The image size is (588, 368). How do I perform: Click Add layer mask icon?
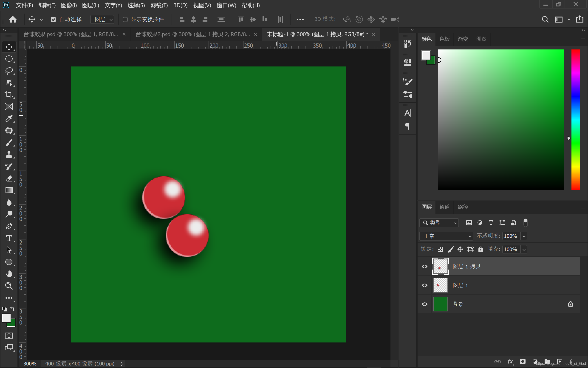(x=522, y=362)
